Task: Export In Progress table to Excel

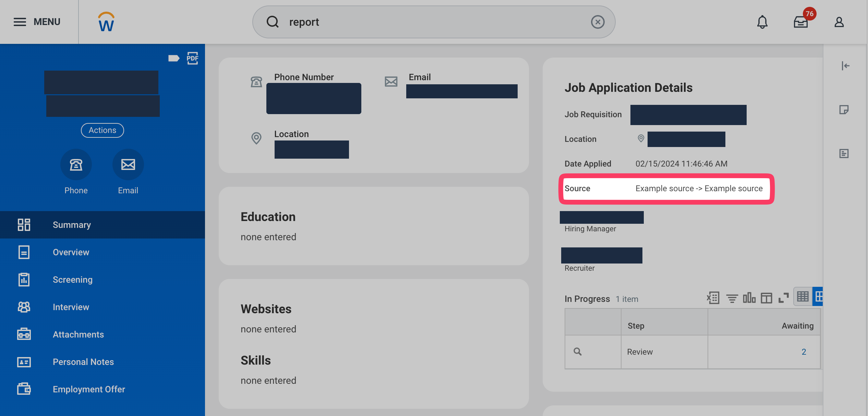Action: click(713, 298)
